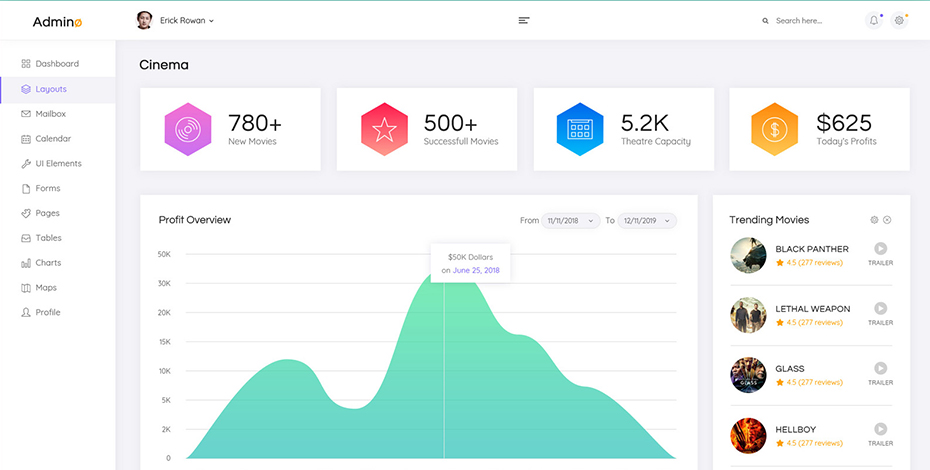Image resolution: width=930 pixels, height=470 pixels.
Task: Click the notification bell icon
Action: (874, 20)
